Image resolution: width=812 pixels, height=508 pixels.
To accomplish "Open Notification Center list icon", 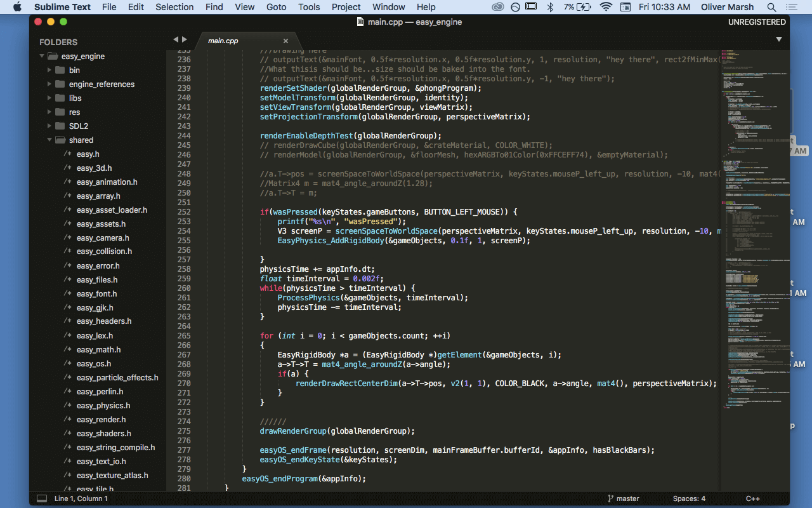I will (x=792, y=7).
